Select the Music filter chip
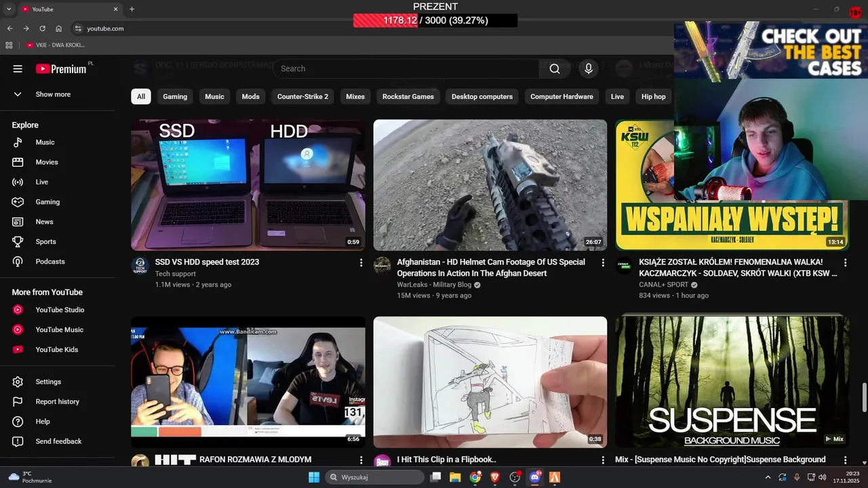The image size is (868, 488). pos(214,96)
